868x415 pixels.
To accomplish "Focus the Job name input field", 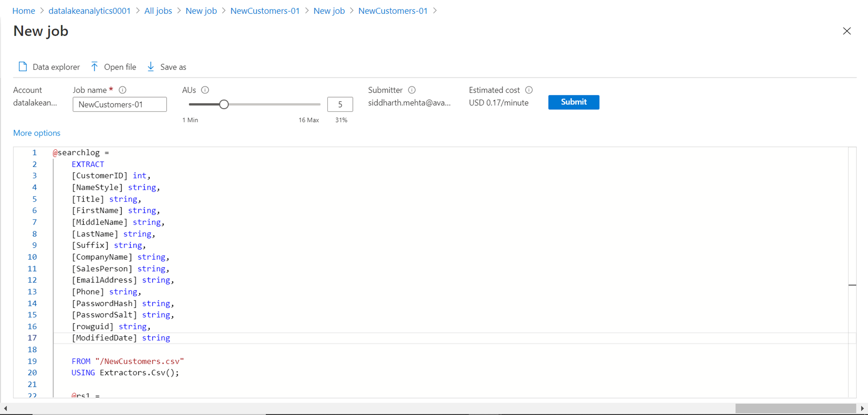I will 120,105.
